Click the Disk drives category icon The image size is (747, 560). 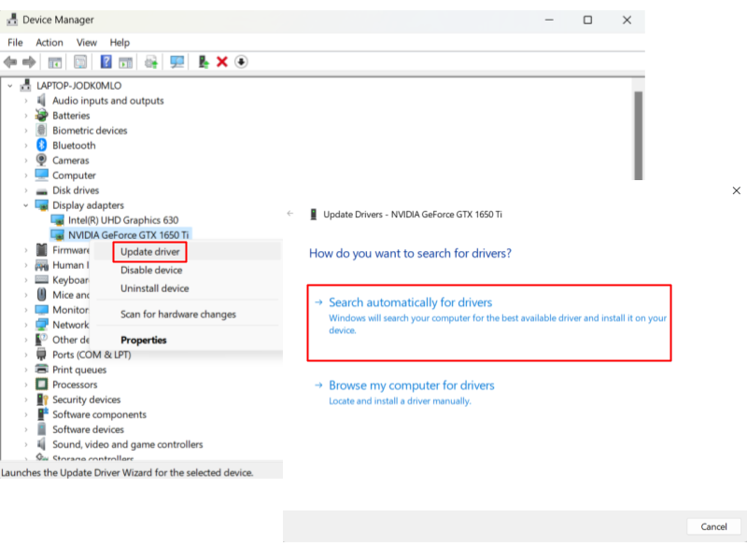pyautogui.click(x=42, y=191)
